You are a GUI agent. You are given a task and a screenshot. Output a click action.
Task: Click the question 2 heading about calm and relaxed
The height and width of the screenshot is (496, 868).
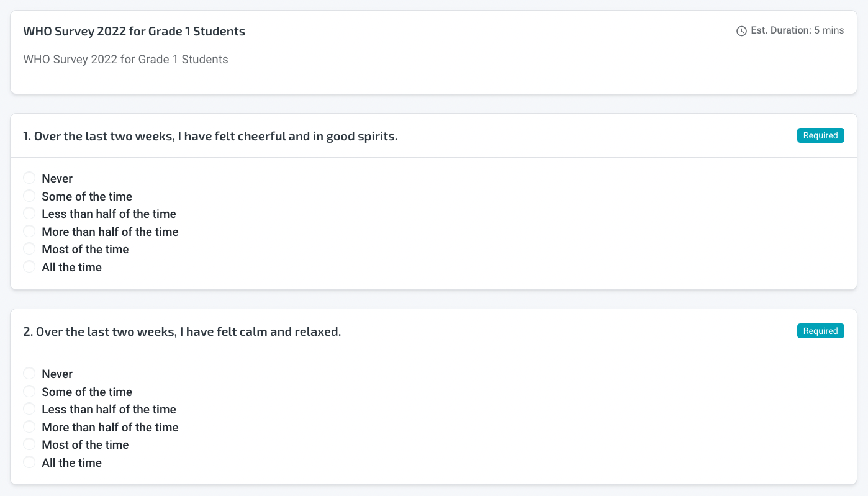point(182,331)
